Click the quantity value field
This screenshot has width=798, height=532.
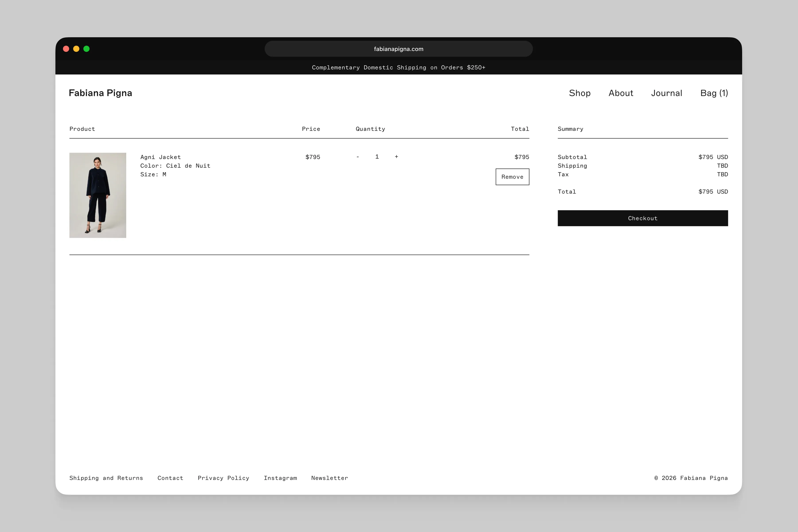click(377, 157)
